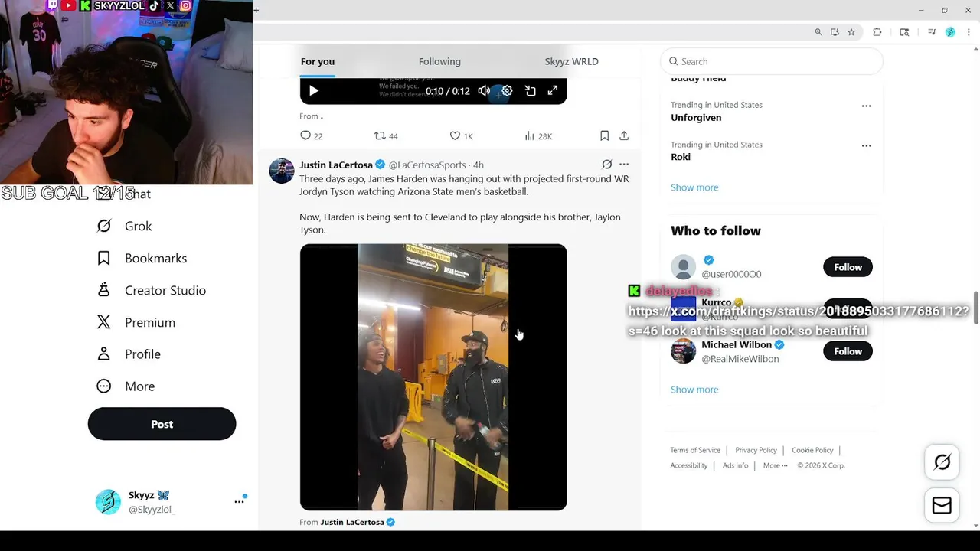Expand footer More options
The width and height of the screenshot is (980, 551).
[x=775, y=465]
